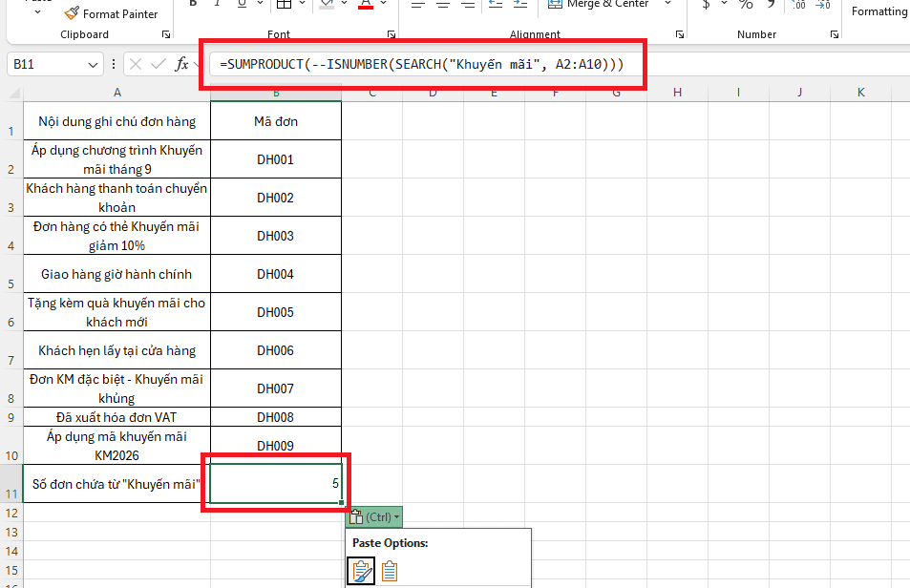910x588 pixels.
Task: Click the Decrease Indent icon
Action: point(496,5)
